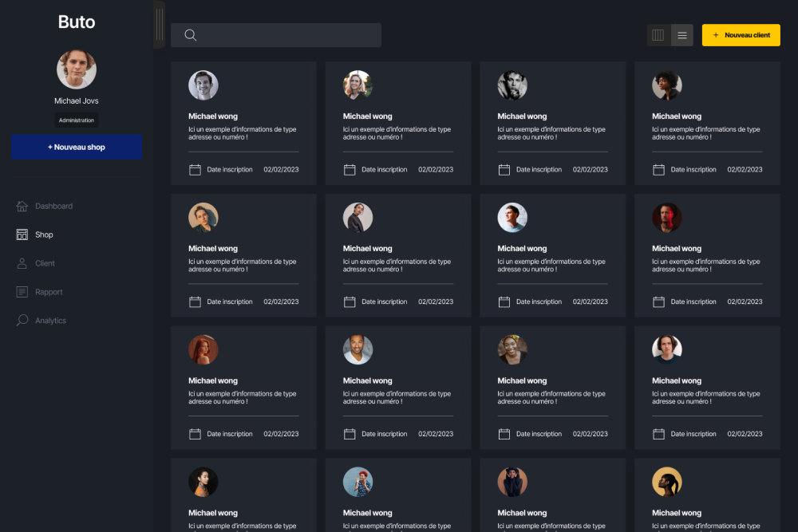Click the Shop storefront icon
Screen dimensions: 798x532
click(22, 234)
